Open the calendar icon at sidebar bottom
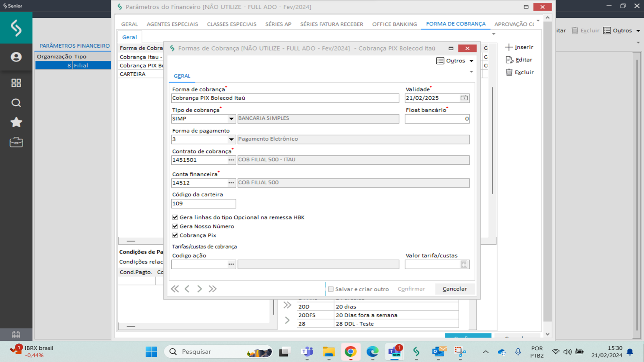644x362 pixels. click(16, 335)
